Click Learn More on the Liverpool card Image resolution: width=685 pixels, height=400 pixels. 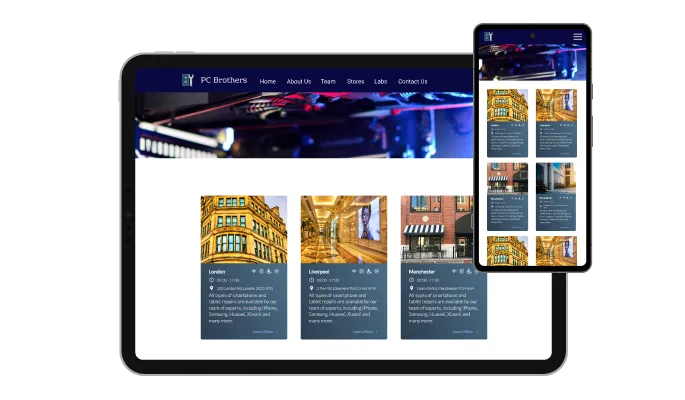coord(365,331)
